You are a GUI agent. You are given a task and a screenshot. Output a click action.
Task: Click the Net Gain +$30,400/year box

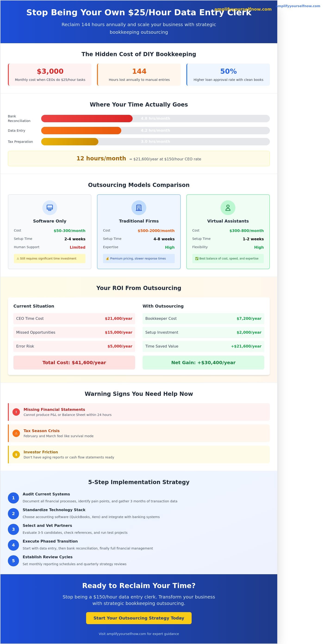203,363
